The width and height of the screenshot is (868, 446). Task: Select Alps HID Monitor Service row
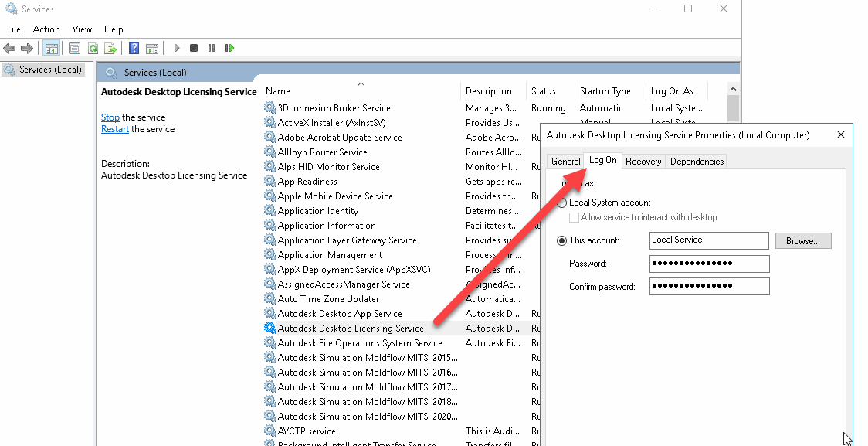[328, 166]
